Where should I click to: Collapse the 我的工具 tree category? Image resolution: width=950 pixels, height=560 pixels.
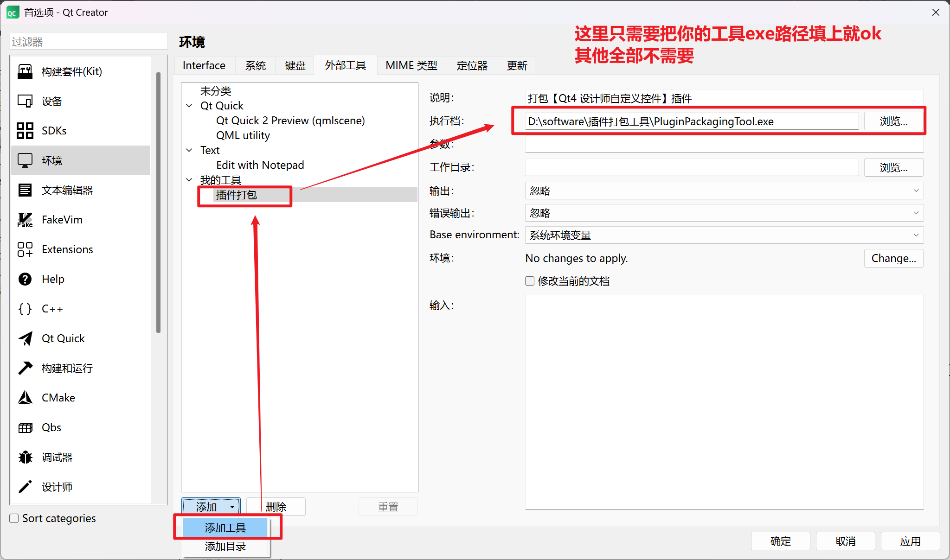coord(189,180)
